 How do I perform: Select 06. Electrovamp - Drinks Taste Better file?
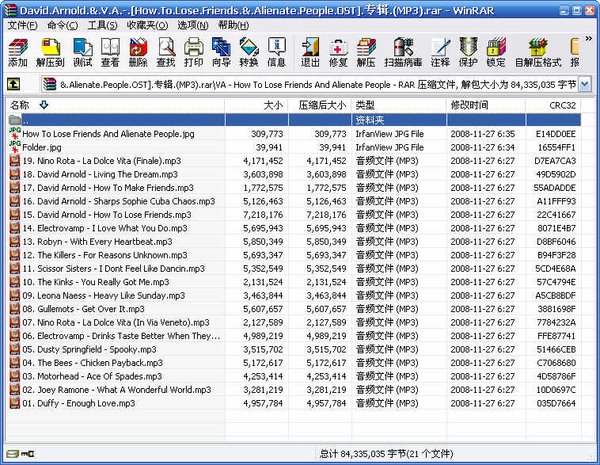click(x=293, y=336)
